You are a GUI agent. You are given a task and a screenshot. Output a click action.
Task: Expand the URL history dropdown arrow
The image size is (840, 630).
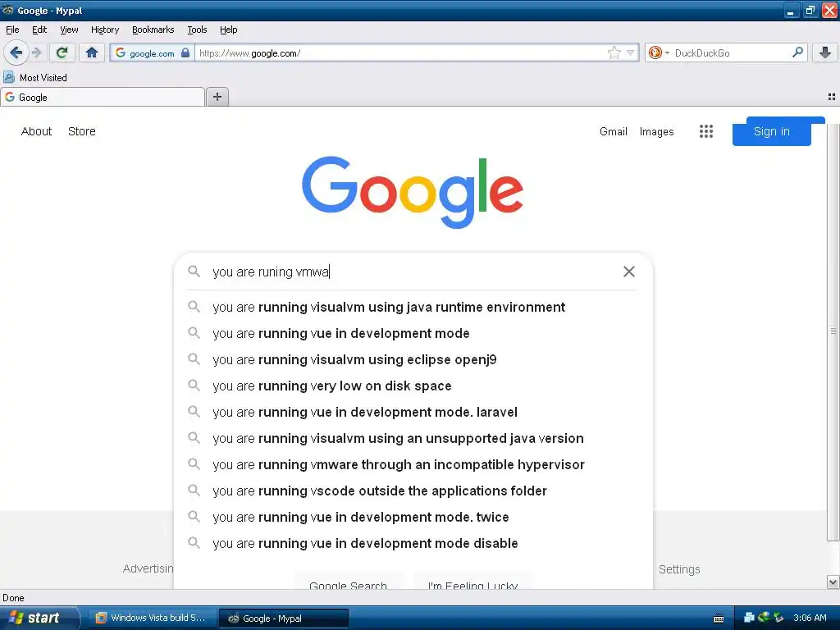(x=631, y=52)
